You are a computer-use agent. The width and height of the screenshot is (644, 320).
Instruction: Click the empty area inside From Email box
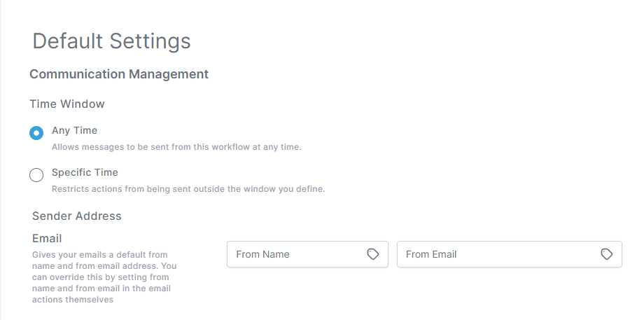(x=528, y=254)
